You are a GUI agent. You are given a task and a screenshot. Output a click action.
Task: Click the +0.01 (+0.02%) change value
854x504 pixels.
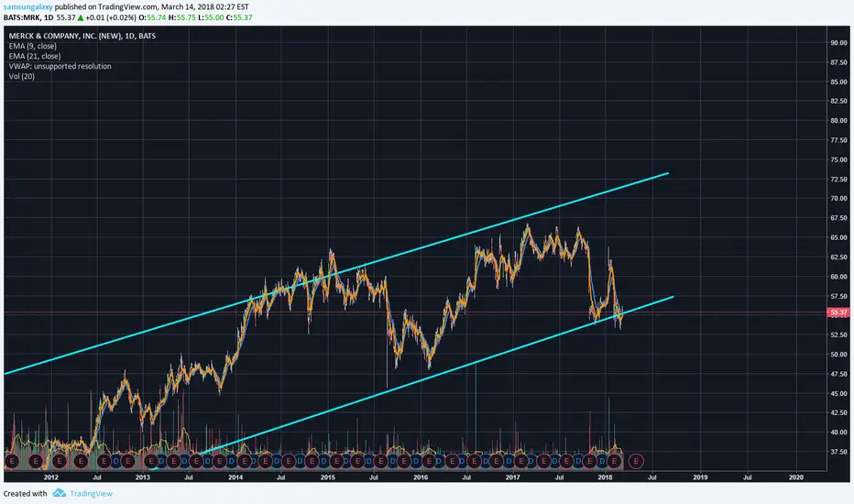(111, 17)
